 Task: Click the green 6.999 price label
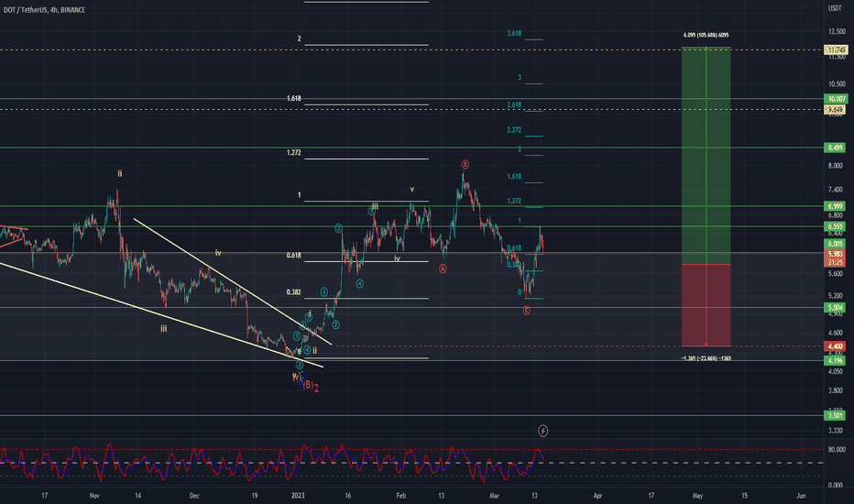pos(835,206)
